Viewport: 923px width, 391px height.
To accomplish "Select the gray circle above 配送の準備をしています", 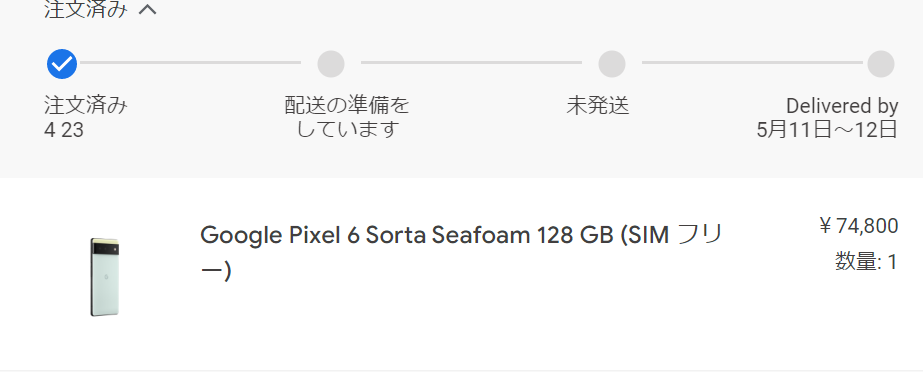I will (x=331, y=64).
